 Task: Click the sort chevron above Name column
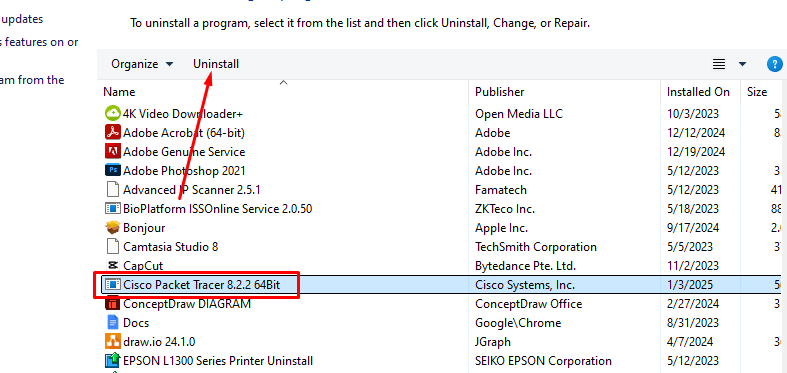click(284, 82)
